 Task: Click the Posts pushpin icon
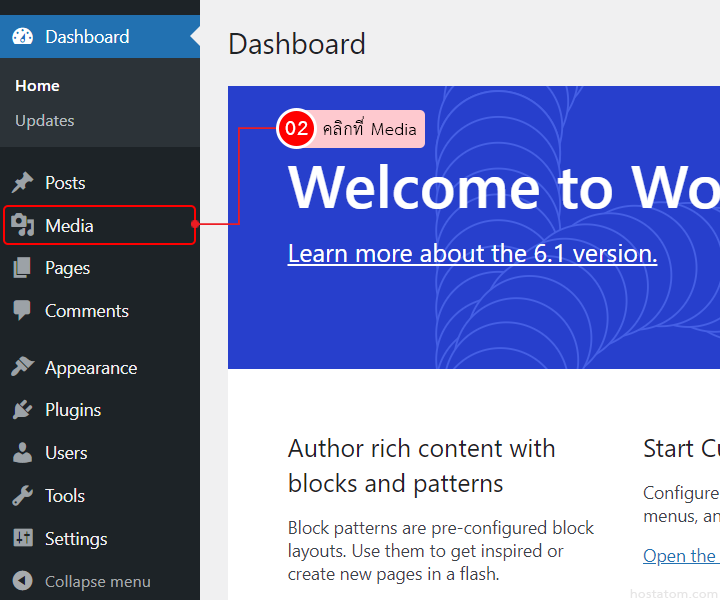tap(22, 183)
